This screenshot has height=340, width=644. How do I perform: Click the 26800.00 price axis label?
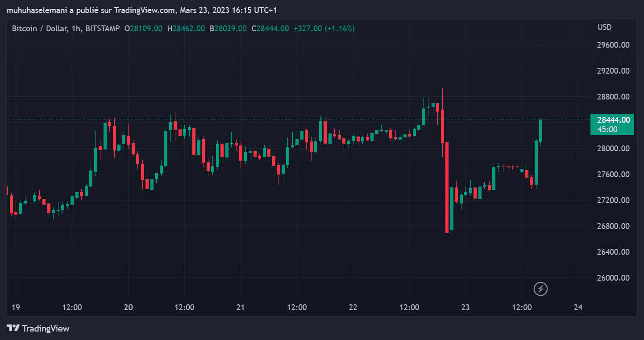click(614, 226)
